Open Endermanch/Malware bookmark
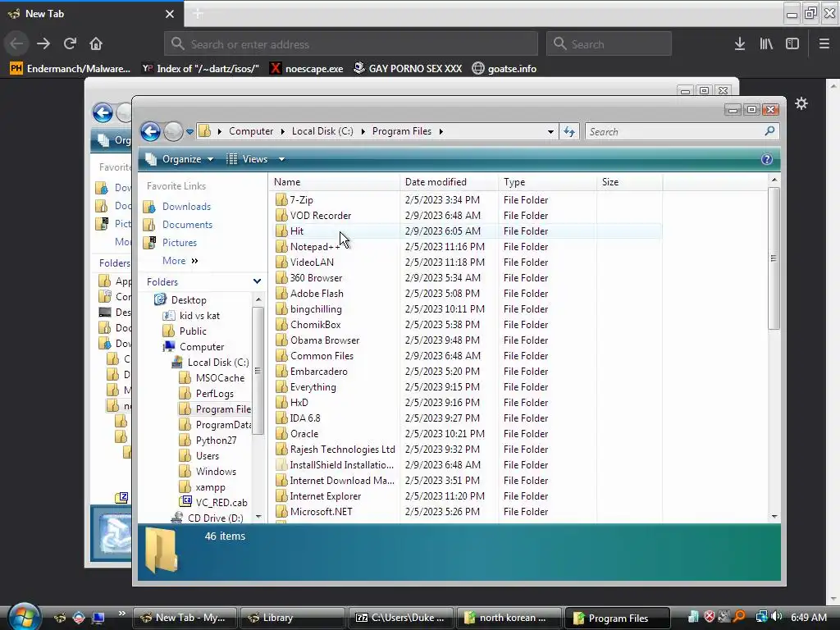Screen dimensions: 840x630 [71, 69]
